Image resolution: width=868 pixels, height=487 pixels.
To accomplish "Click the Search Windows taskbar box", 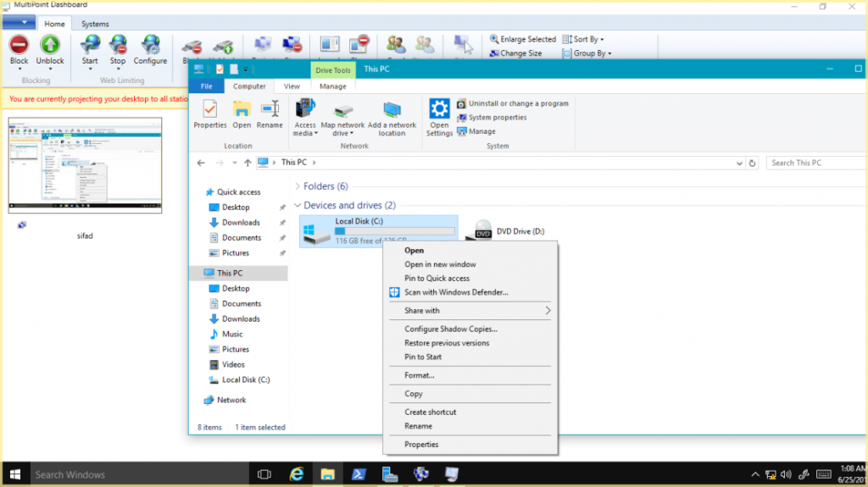I will point(138,474).
